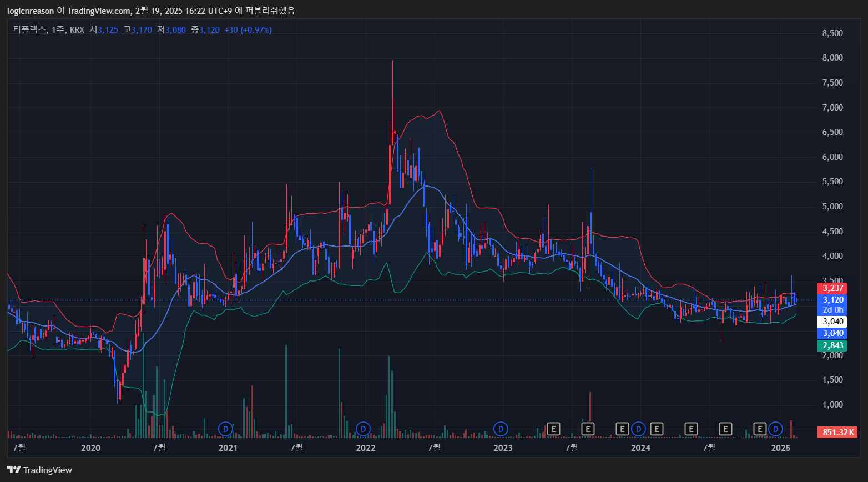Click the D dividend marker near 2024
Image resolution: width=868 pixels, height=482 pixels.
pos(639,429)
